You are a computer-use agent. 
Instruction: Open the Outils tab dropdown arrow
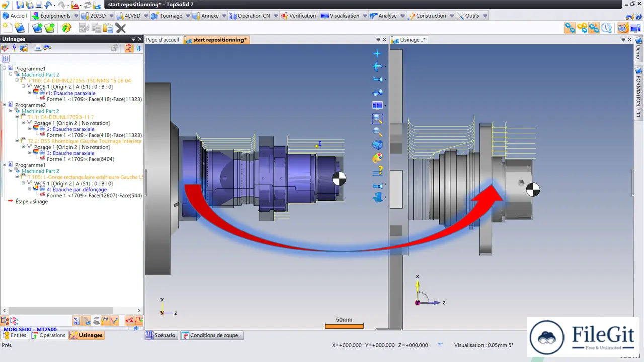pos(485,16)
